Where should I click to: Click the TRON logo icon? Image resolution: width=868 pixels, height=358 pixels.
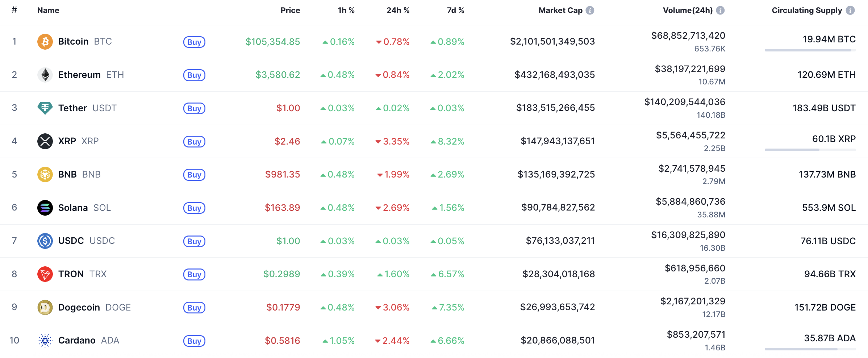click(45, 274)
